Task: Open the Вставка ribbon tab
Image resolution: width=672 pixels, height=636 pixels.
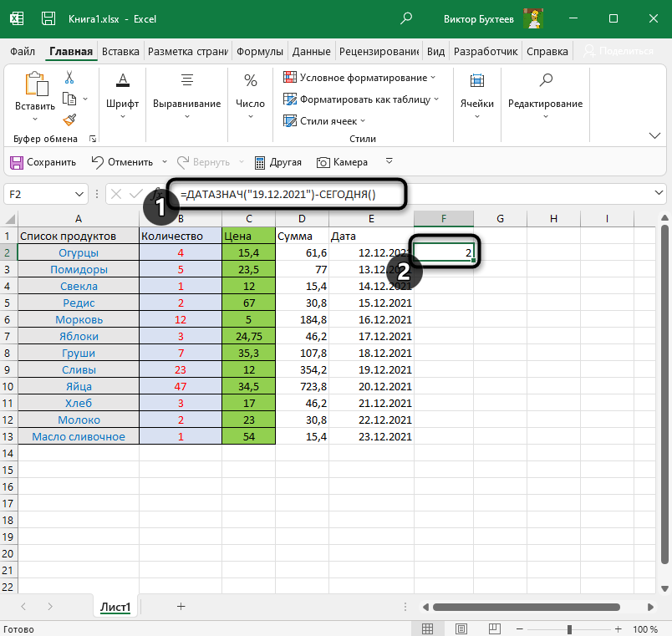Action: [x=120, y=51]
